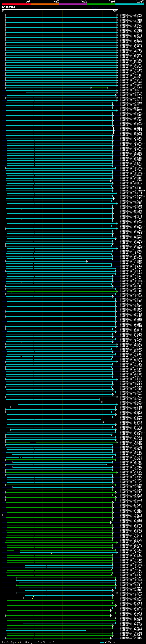Click the purple ~60% legend segment

tap(73, 4)
